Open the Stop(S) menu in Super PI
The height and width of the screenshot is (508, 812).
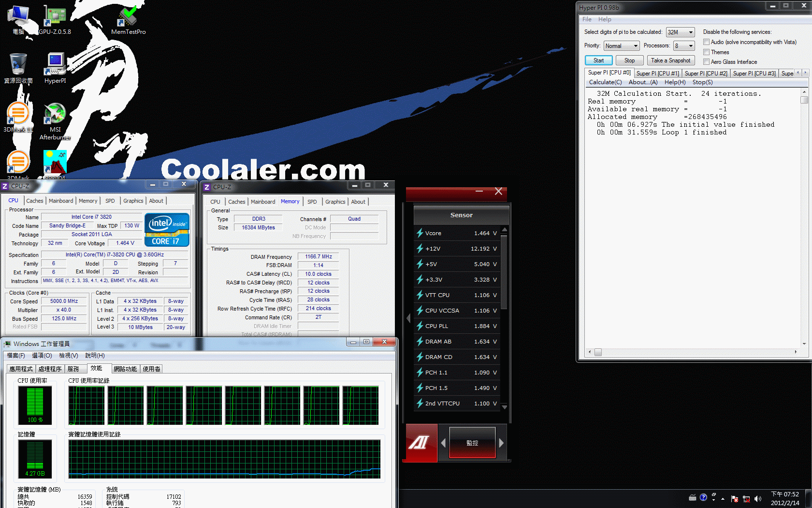(x=702, y=82)
